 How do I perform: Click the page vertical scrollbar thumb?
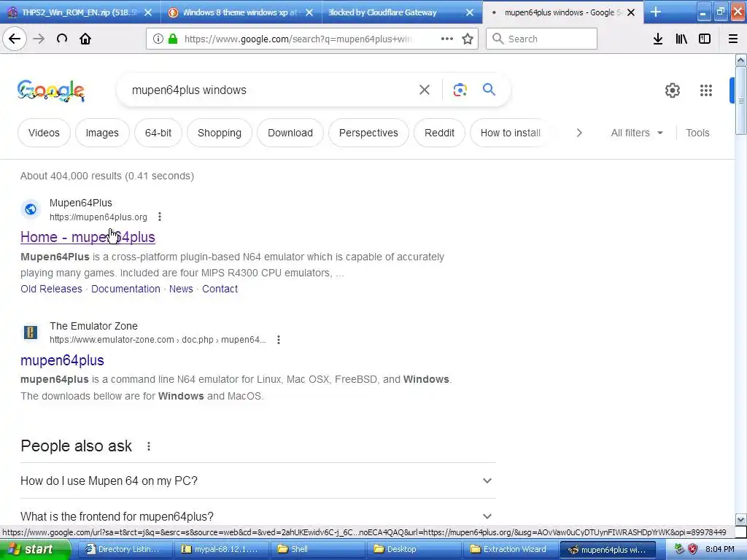[740, 100]
